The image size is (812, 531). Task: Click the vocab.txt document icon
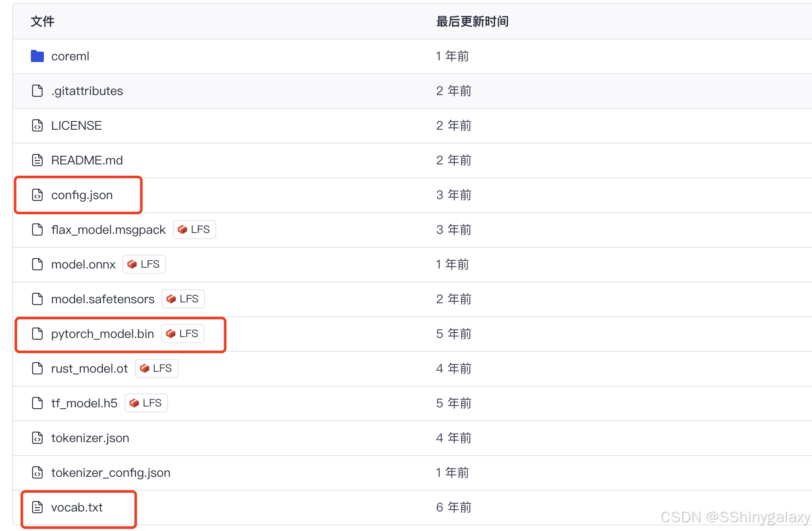(x=37, y=507)
